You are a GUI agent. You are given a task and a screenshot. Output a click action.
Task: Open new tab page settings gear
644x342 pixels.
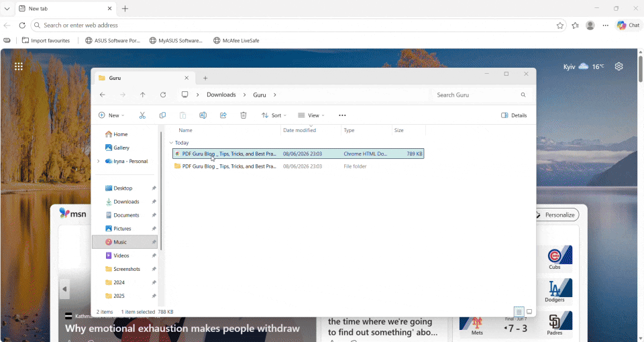619,66
